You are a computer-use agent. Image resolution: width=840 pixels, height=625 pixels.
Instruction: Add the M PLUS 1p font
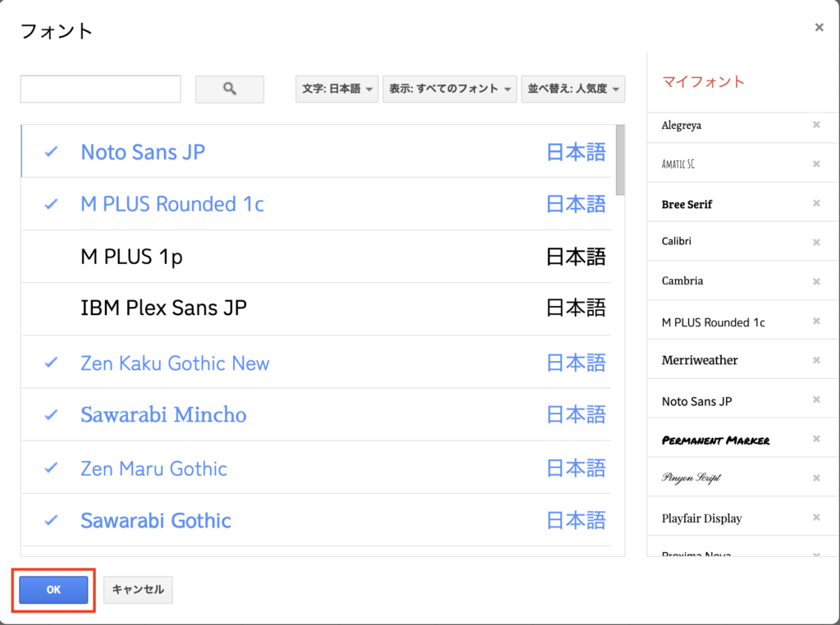click(x=131, y=257)
